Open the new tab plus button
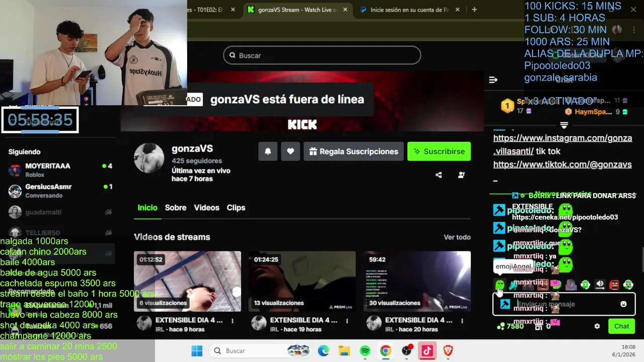The image size is (644, 362). (x=474, y=10)
